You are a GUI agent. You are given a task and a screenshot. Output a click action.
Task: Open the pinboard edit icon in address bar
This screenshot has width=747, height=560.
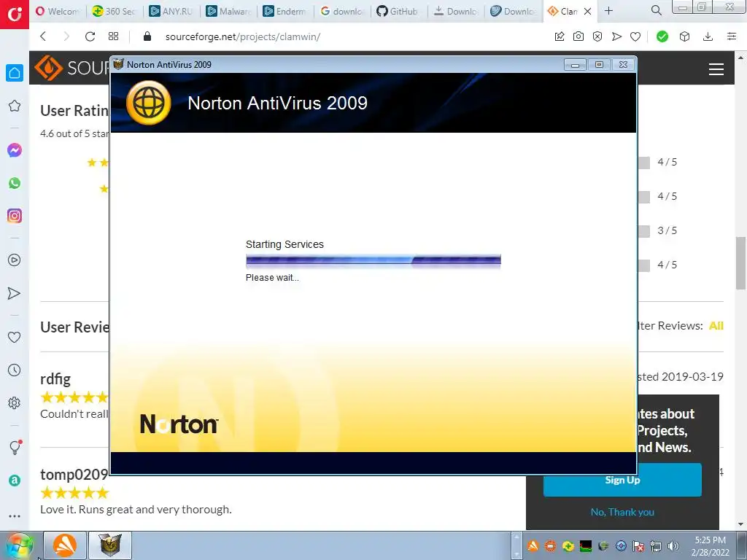pyautogui.click(x=560, y=36)
